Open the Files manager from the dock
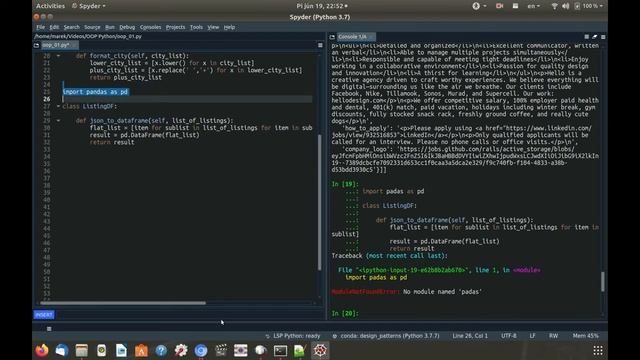640x360 pixels. point(82,351)
